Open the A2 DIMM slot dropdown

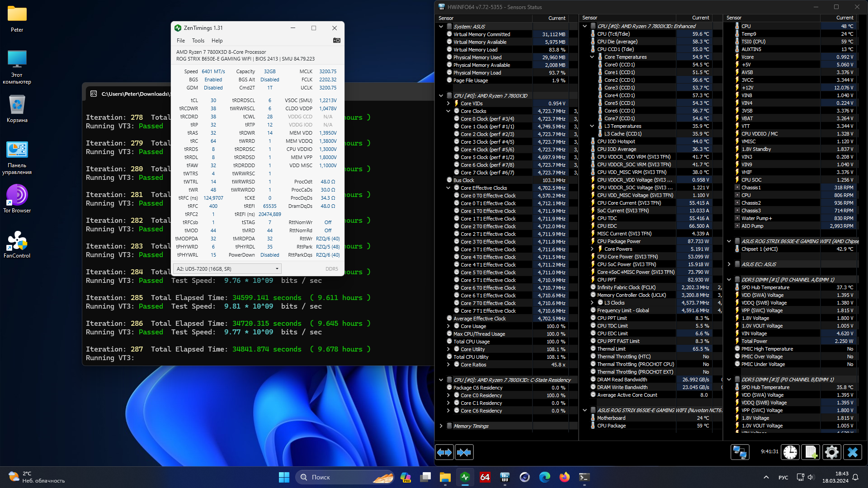point(227,269)
